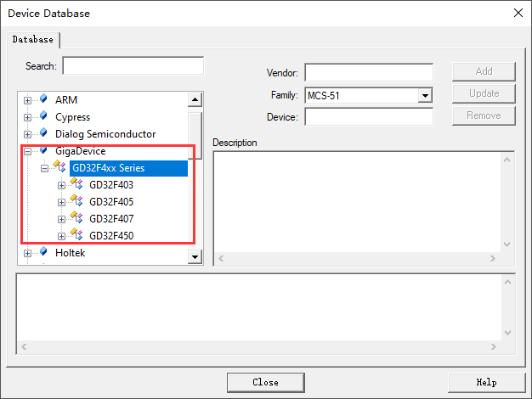Click the GigaDevice vendor diamond icon
532x399 pixels.
(x=43, y=150)
